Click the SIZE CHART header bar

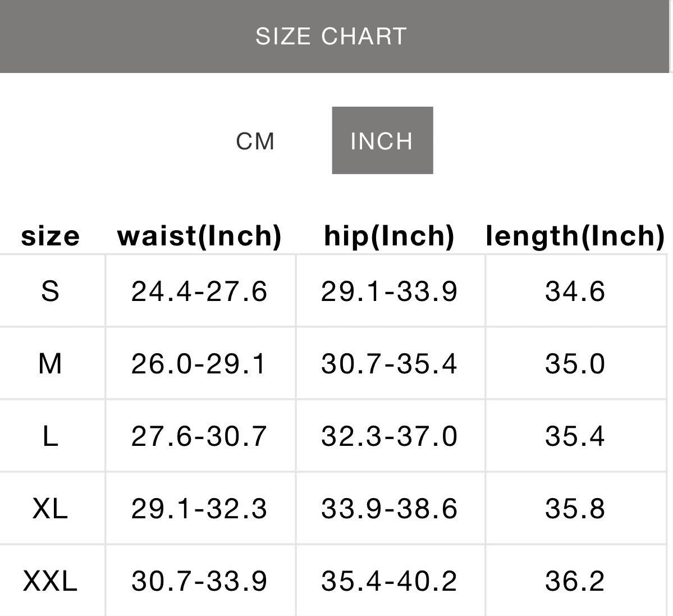[331, 36]
